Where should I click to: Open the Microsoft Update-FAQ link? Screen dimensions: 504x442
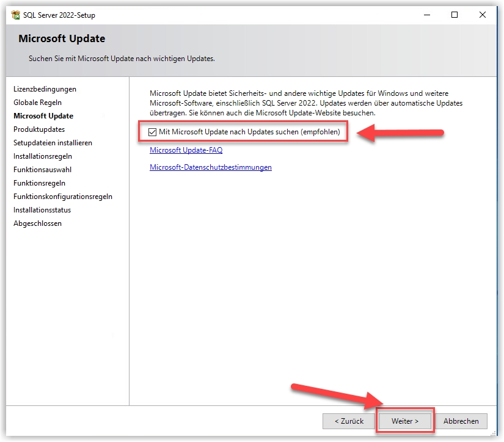pos(186,150)
